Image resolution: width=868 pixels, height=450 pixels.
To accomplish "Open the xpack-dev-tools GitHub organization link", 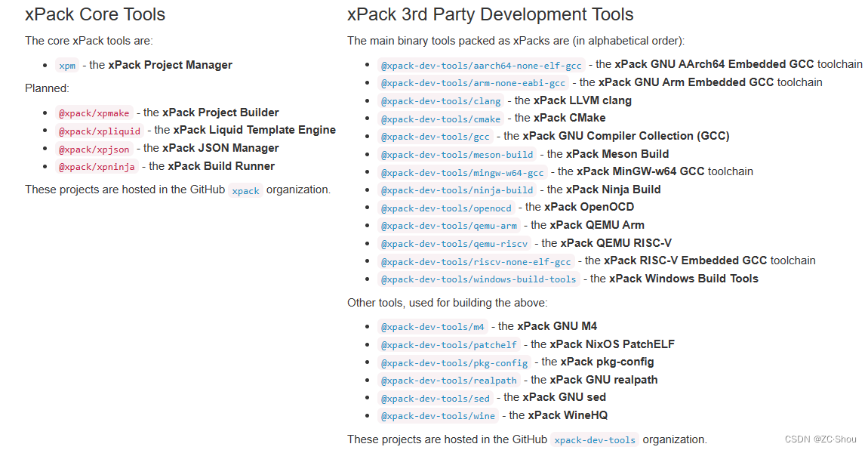I will pos(595,440).
